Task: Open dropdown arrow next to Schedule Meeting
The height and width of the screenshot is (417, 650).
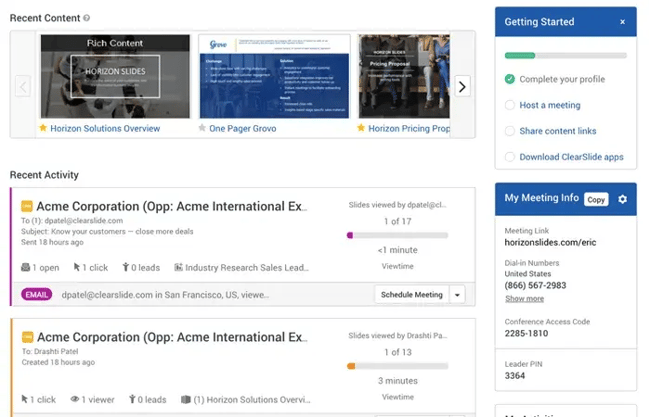Action: tap(458, 295)
